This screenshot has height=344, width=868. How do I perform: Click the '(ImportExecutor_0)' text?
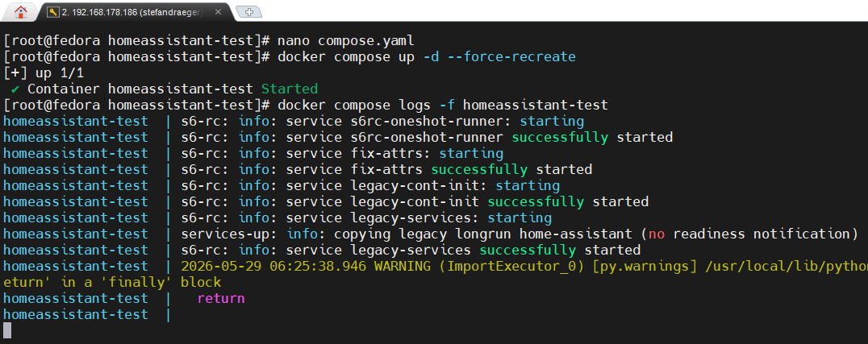click(511, 266)
